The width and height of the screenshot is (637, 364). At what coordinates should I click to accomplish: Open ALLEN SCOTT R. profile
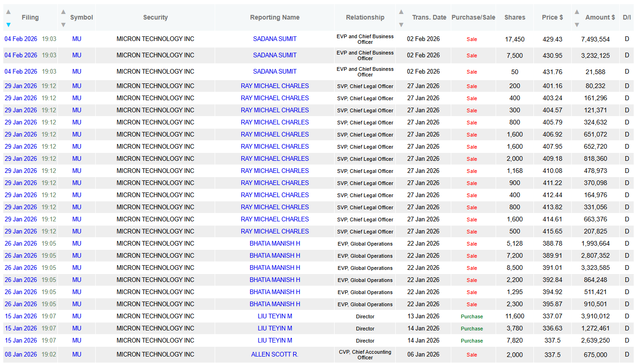[274, 354]
